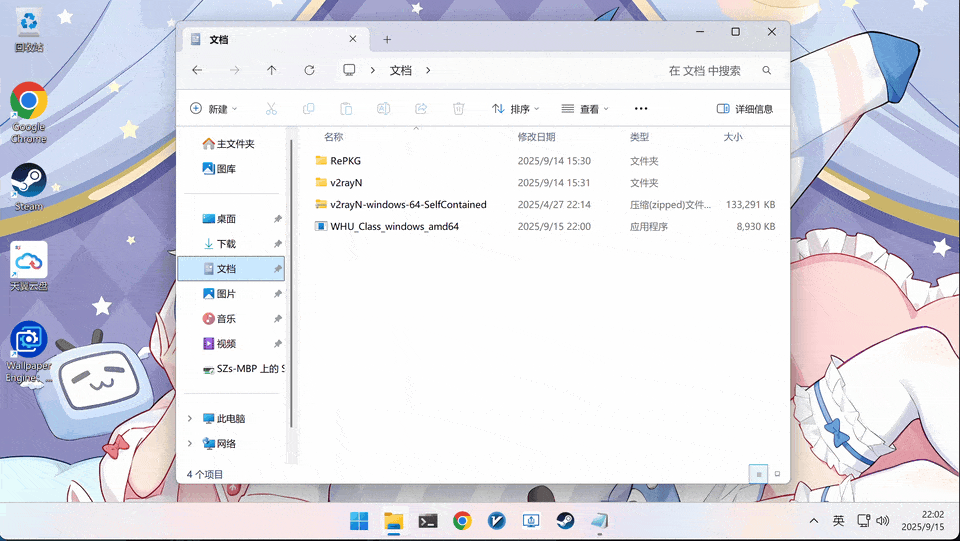The height and width of the screenshot is (541, 960).
Task: Sort by 修改日期 column header
Action: [x=536, y=137]
